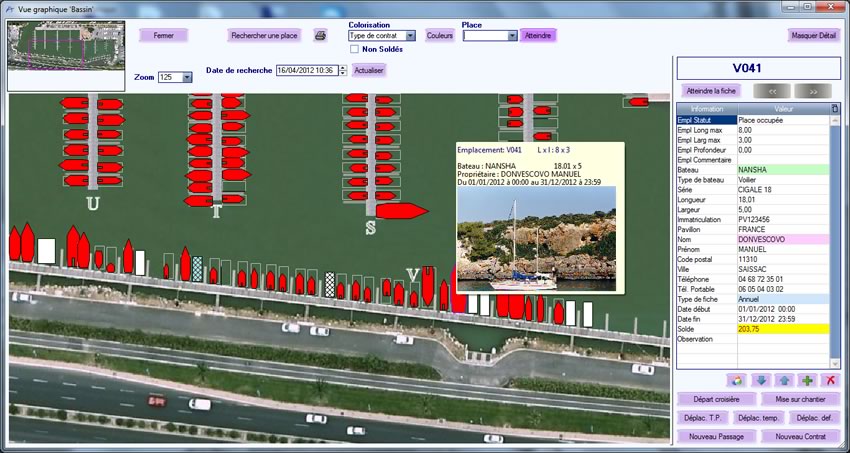
Task: Click the Information column header
Action: (x=707, y=109)
